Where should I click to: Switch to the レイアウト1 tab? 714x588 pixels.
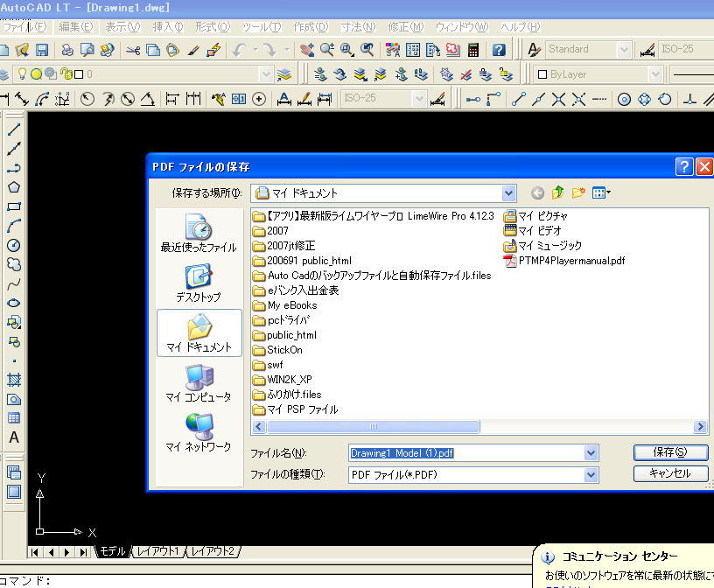coord(157,551)
